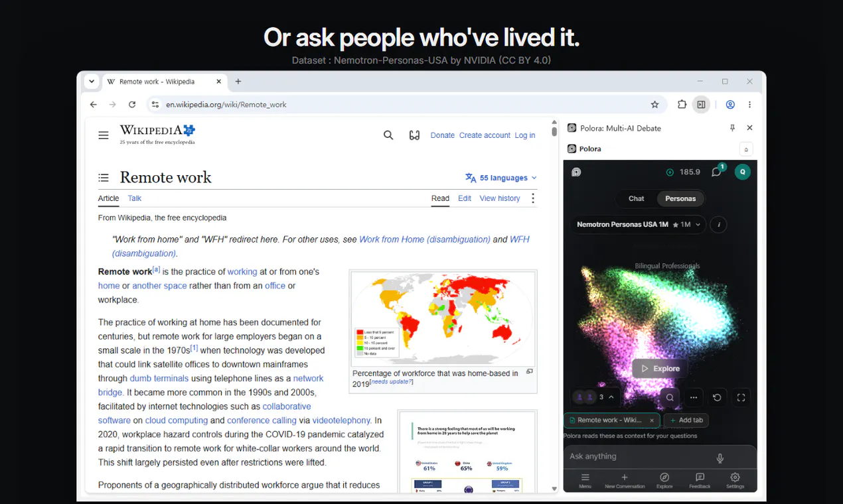
Task: Remove the Remote work context tab chip
Action: (652, 420)
